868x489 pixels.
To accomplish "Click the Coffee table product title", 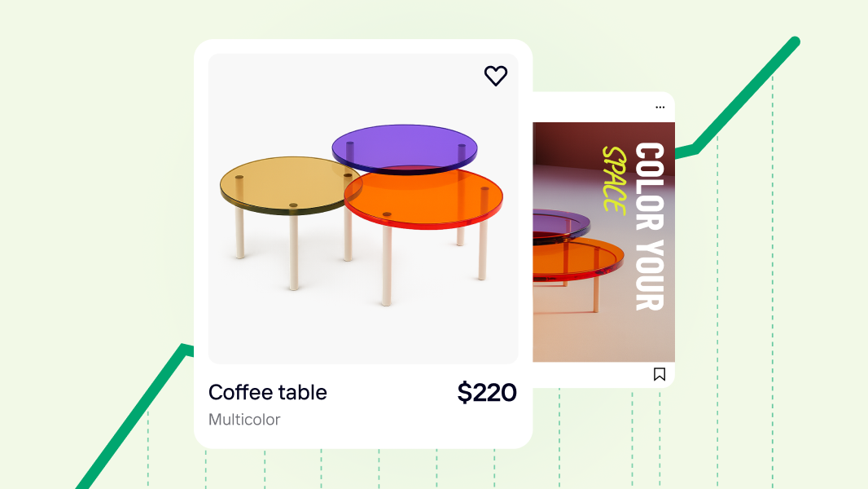I will tap(267, 392).
